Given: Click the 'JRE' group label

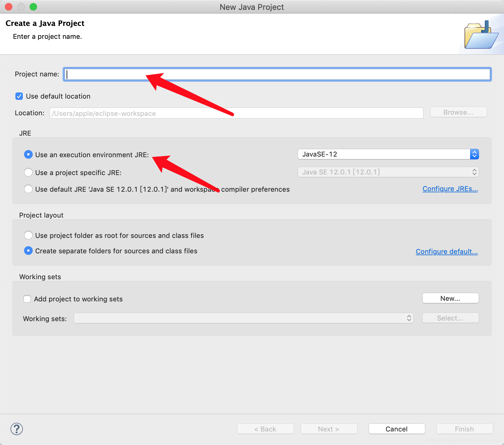Looking at the screenshot, I should coord(25,133).
